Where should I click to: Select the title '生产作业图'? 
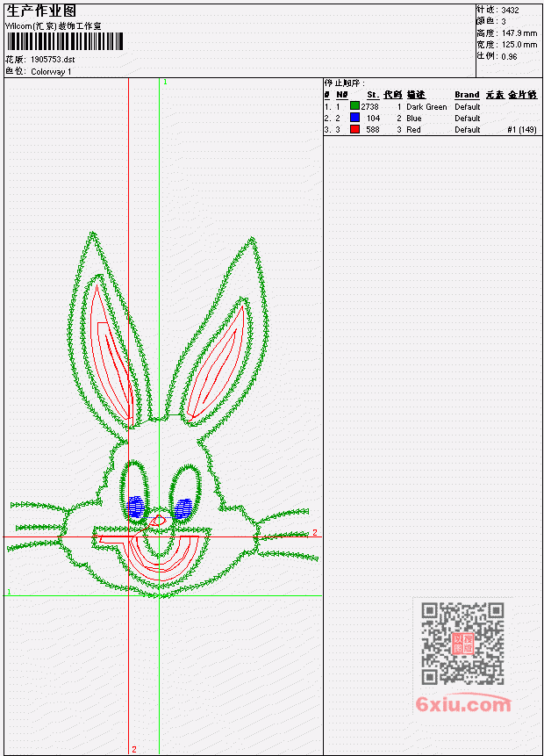point(41,11)
